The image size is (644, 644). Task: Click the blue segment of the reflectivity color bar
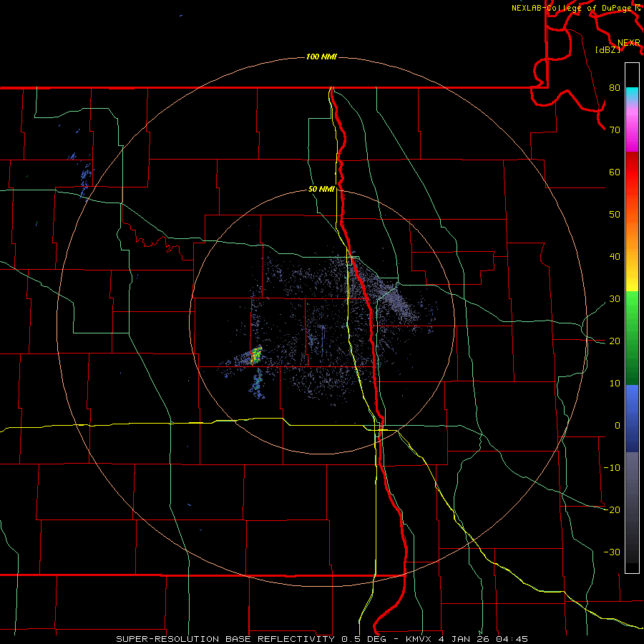point(632,419)
